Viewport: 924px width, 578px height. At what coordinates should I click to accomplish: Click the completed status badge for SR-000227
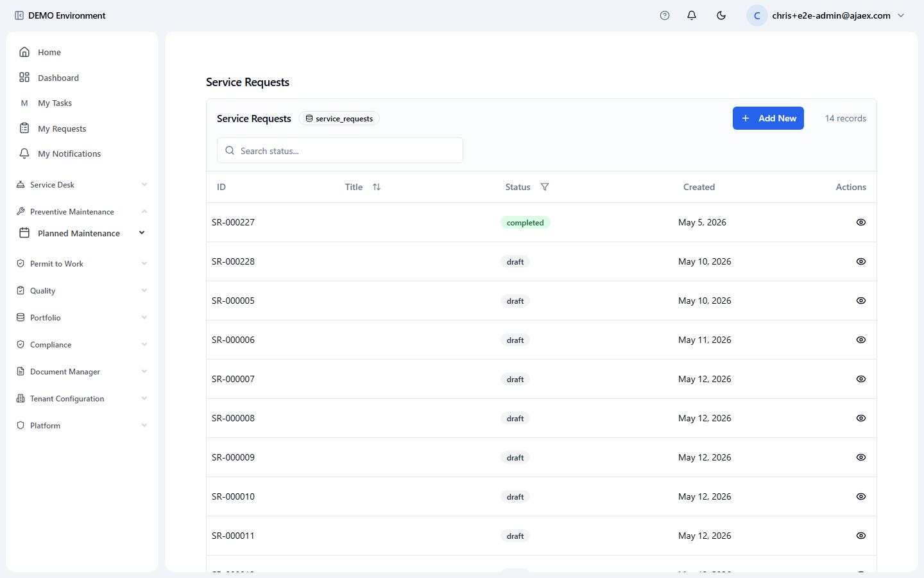click(525, 223)
